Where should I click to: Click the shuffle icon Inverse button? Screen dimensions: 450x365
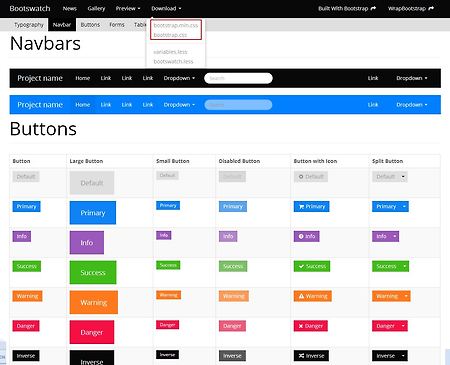click(x=311, y=356)
